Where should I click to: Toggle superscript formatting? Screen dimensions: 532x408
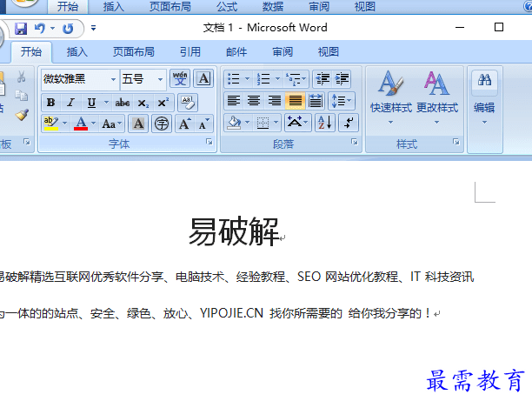[x=163, y=103]
